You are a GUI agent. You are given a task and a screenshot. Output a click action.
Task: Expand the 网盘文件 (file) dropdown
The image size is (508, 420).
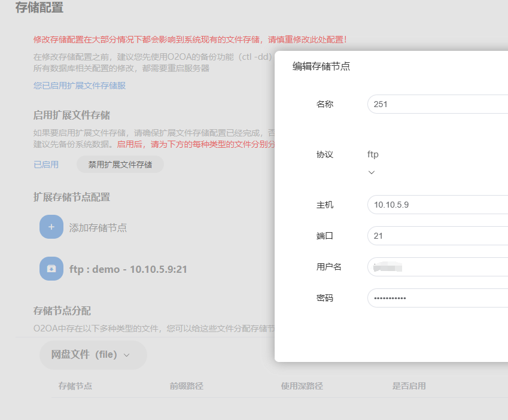click(93, 355)
